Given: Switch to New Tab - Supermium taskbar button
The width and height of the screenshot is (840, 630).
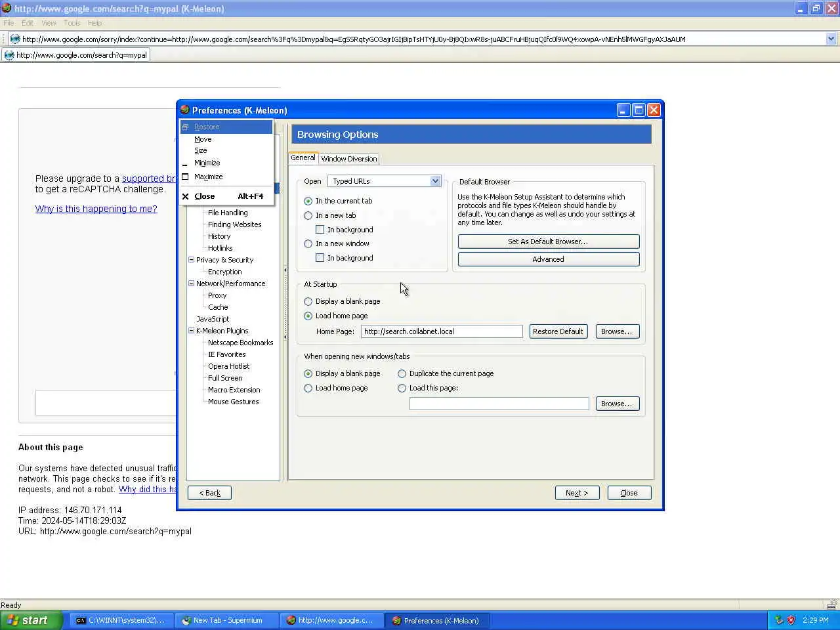Looking at the screenshot, I should [x=226, y=620].
